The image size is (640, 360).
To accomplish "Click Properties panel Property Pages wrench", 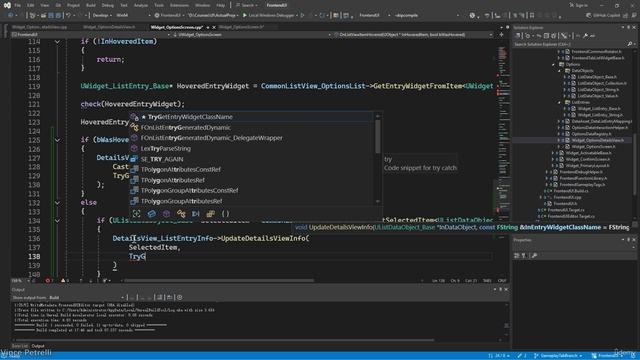I will [x=534, y=256].
